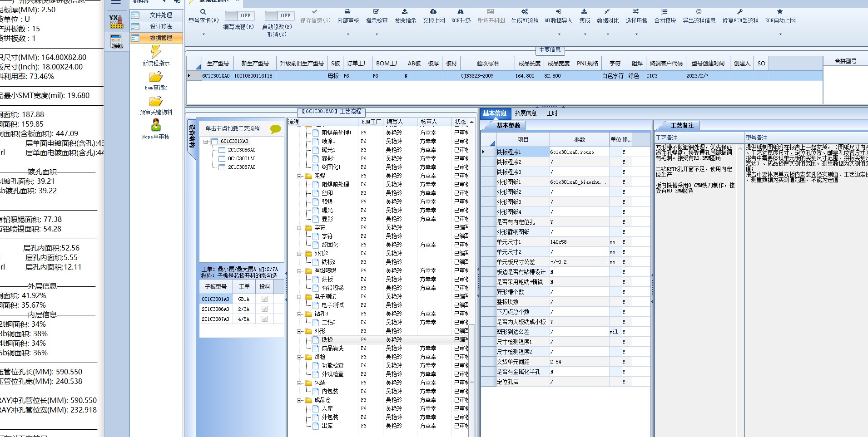Click the 发送指示 upload icon
The width and height of the screenshot is (868, 437).
click(x=405, y=12)
